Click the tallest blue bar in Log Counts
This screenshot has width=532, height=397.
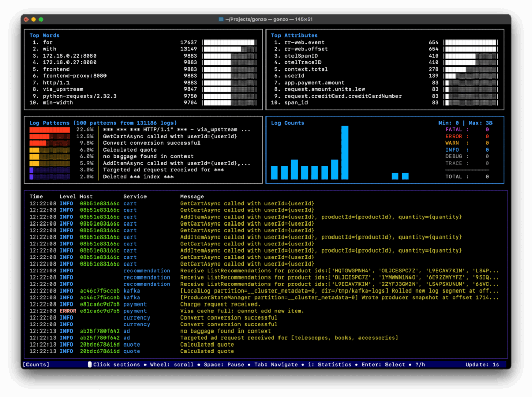click(344, 152)
